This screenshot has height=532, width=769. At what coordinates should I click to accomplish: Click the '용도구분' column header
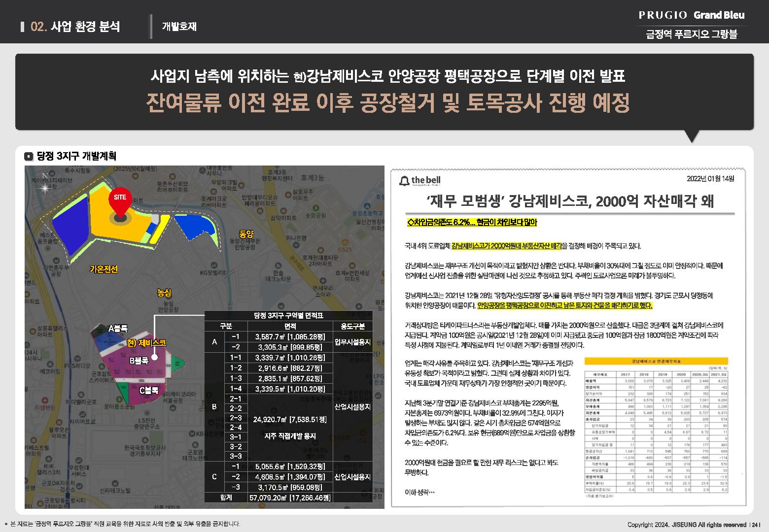[353, 326]
